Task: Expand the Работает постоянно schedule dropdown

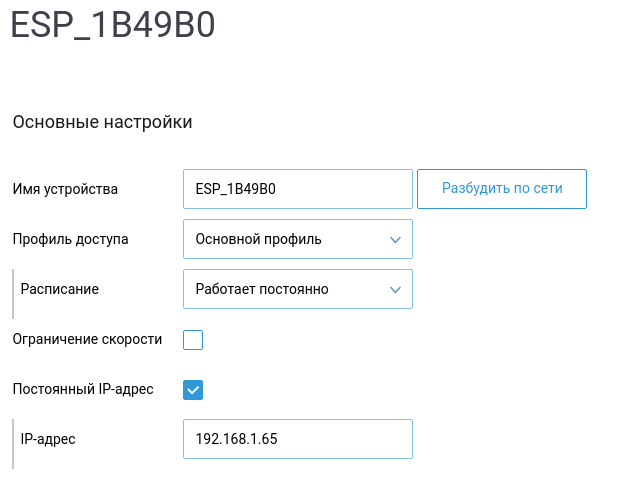Action: point(298,289)
